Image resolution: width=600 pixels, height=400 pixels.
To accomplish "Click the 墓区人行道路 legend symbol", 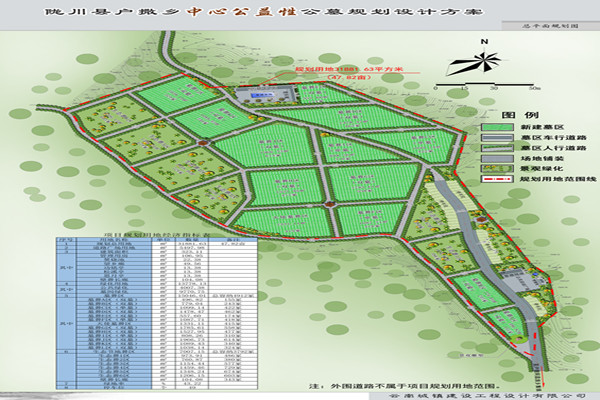I will pyautogui.click(x=497, y=149).
